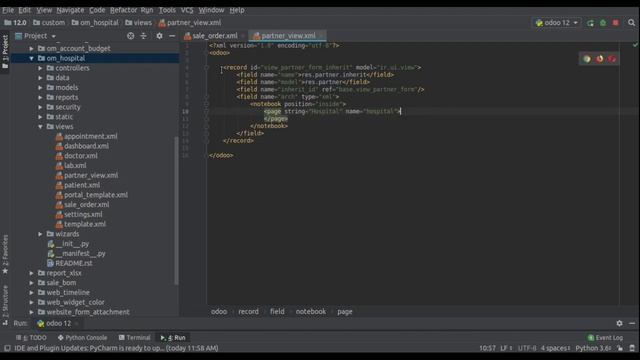640x360 pixels.
Task: Click the UTF-8 encoding in status bar
Action: [x=527, y=348]
